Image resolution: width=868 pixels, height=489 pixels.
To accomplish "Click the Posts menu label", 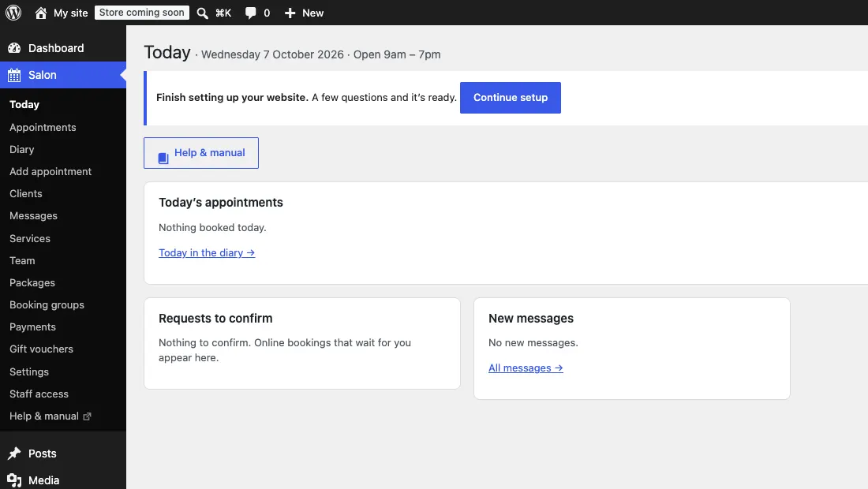I will point(43,454).
